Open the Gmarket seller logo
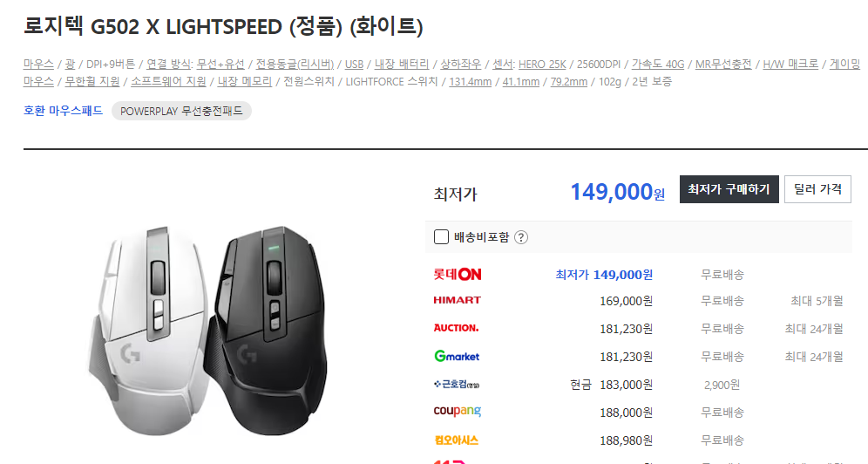The width and height of the screenshot is (868, 464). pos(457,356)
